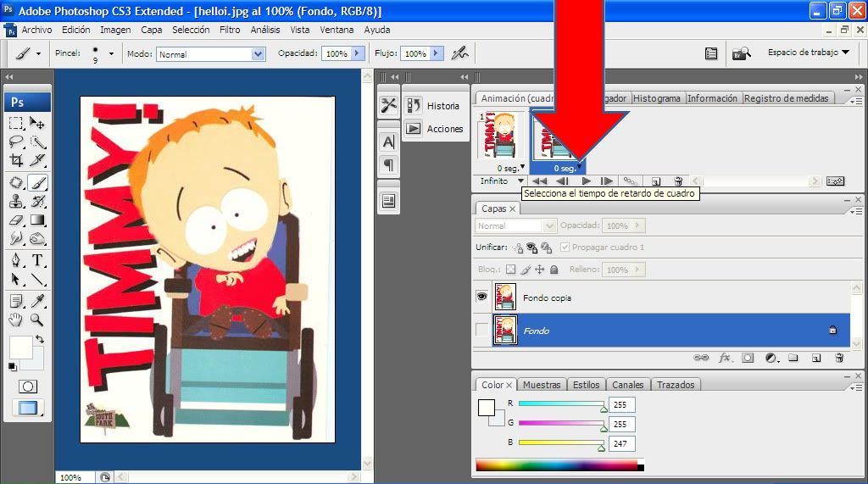The width and height of the screenshot is (868, 484).
Task: Select the Eraser tool
Action: [16, 220]
